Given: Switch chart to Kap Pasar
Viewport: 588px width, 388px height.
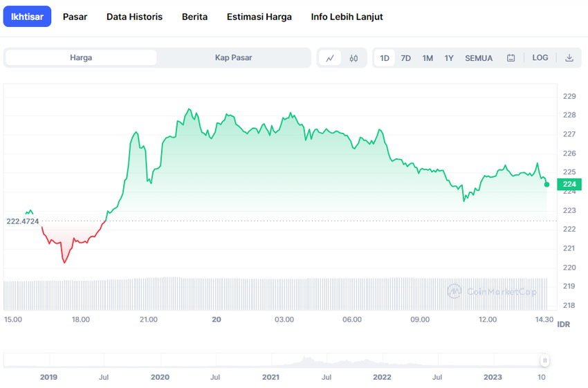Looking at the screenshot, I should click(233, 58).
